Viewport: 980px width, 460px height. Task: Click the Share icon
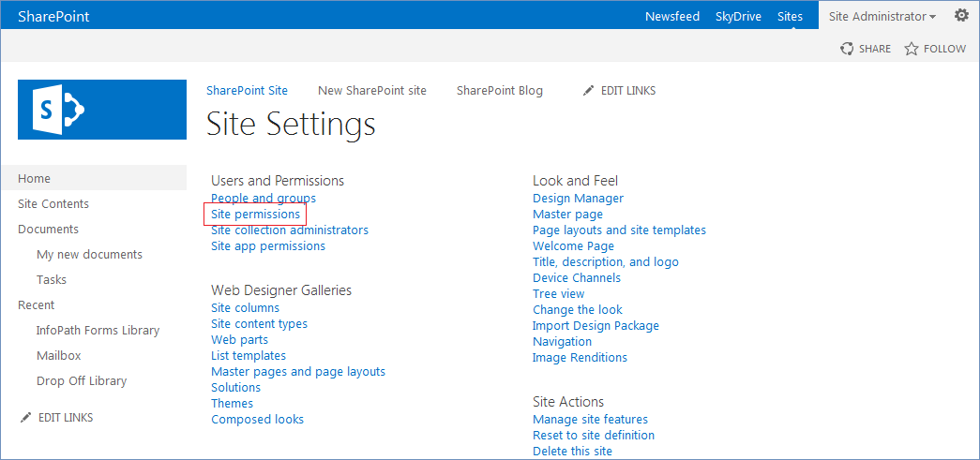[847, 49]
